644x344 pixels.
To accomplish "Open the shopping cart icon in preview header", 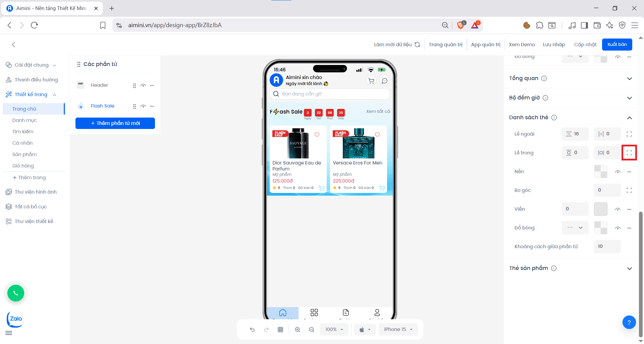I will point(371,81).
